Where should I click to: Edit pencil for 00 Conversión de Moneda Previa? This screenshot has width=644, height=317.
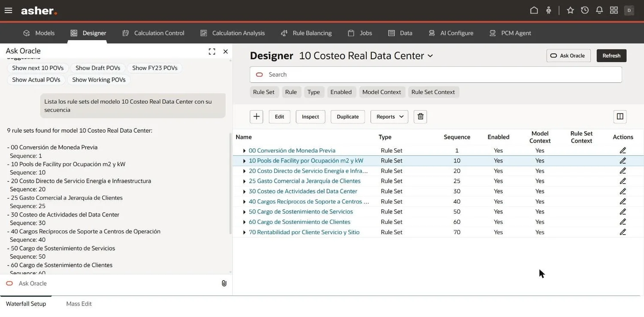623,151
